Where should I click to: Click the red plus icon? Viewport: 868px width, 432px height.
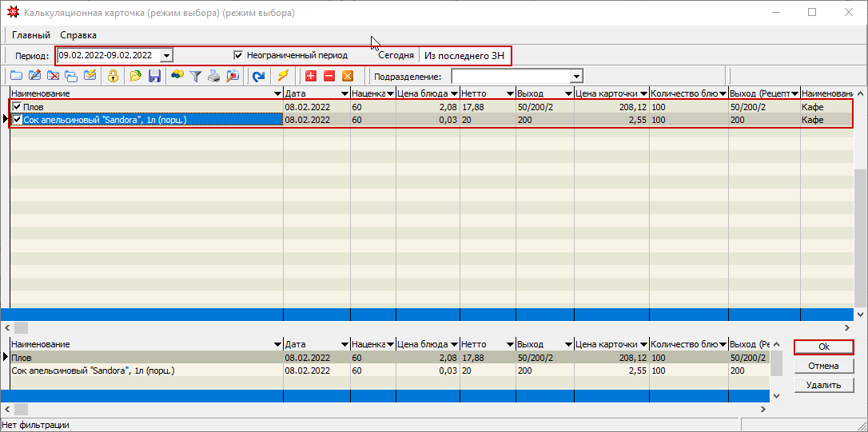click(311, 77)
